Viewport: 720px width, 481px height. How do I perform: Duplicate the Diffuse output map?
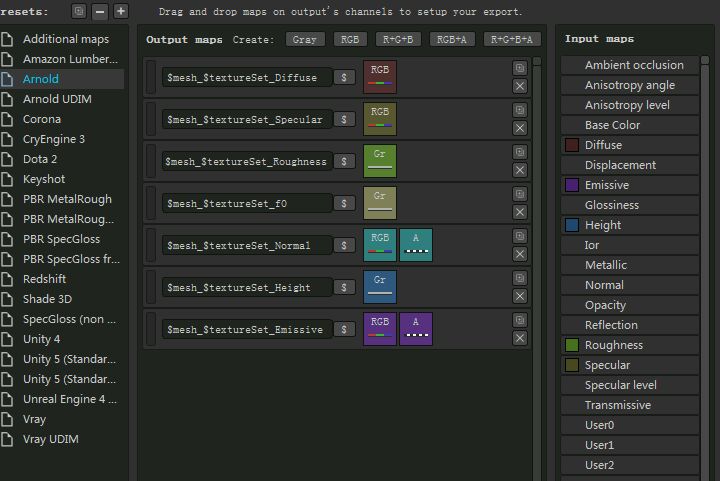coord(520,68)
